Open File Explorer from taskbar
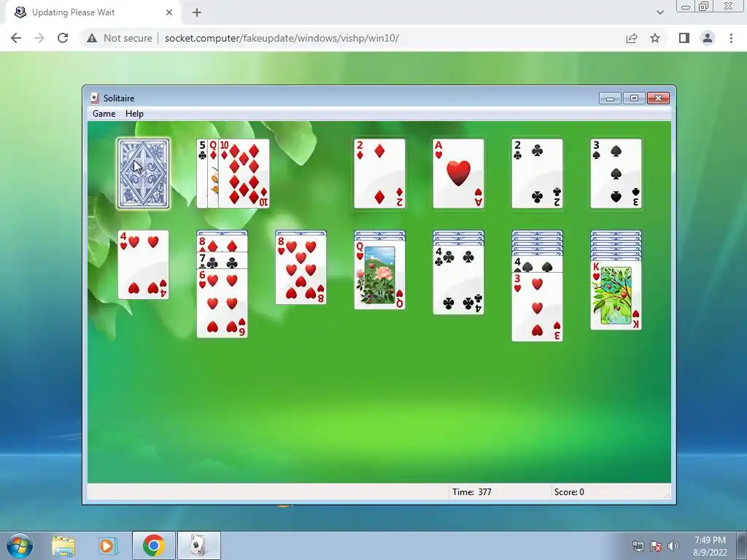 [63, 546]
